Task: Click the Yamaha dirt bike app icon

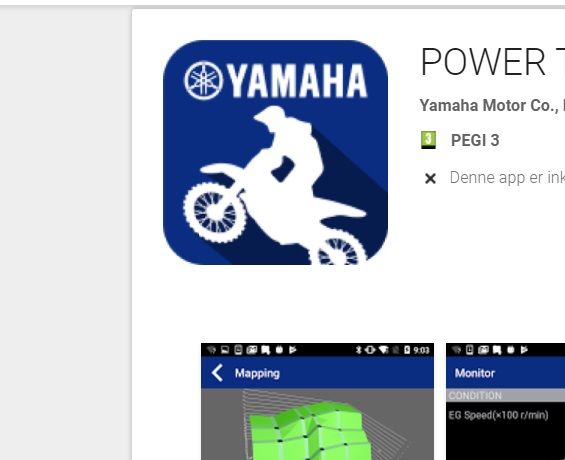Action: click(x=275, y=152)
